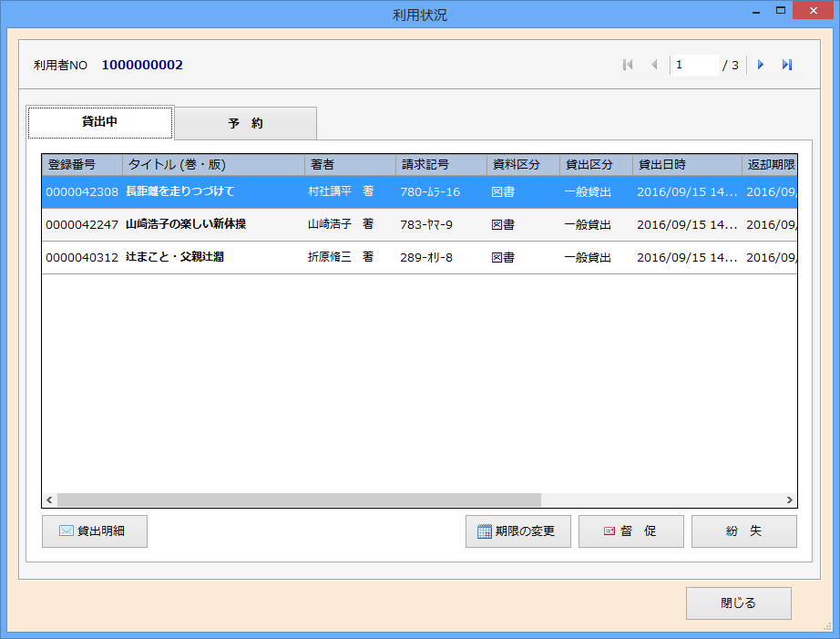Click user number 1000000002
The height and width of the screenshot is (639, 840).
(142, 65)
